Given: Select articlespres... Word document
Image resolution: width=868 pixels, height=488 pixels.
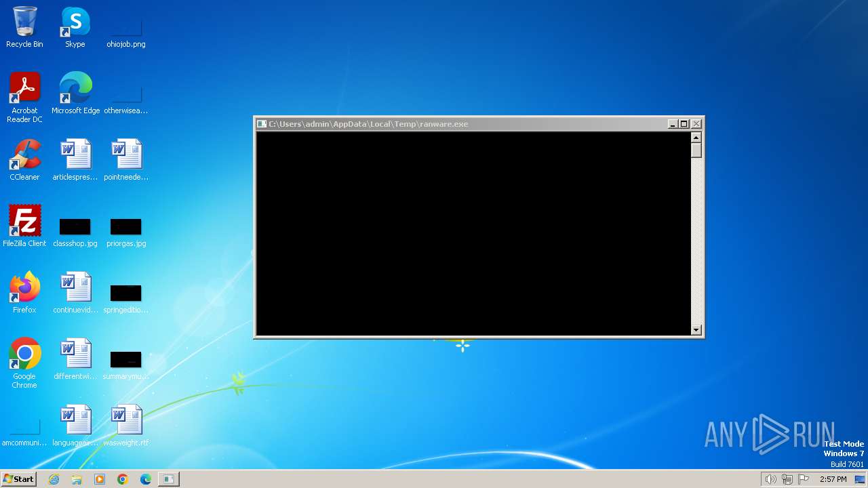Looking at the screenshot, I should click(x=75, y=160).
